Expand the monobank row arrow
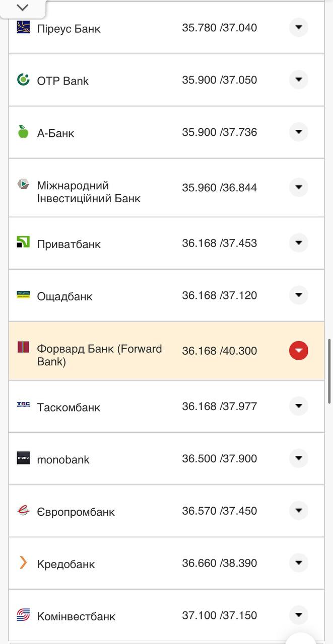This screenshot has width=333, height=644. pos(298,458)
